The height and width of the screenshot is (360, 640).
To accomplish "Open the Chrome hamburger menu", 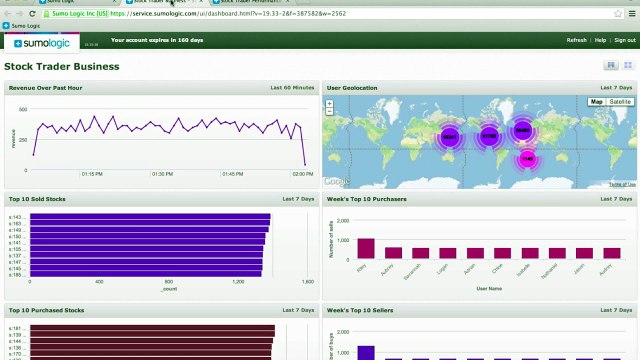I will click(x=632, y=13).
